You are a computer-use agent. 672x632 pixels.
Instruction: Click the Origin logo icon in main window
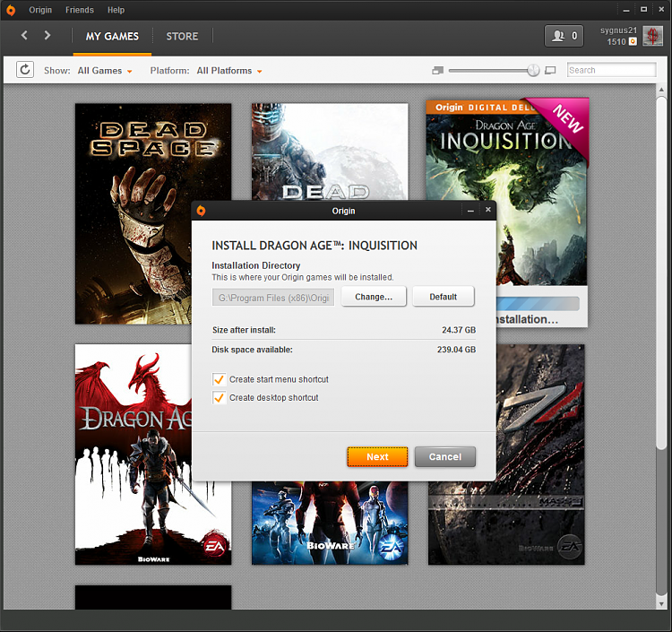coord(11,10)
